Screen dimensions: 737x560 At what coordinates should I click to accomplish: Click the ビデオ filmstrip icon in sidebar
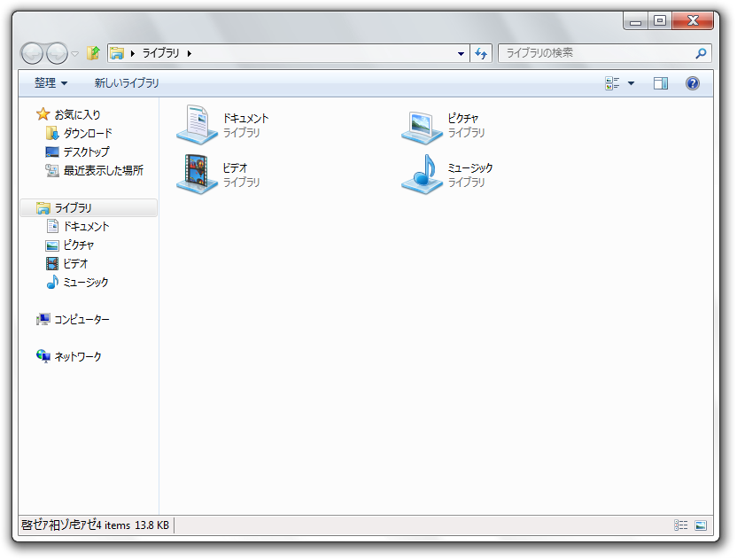pyautogui.click(x=52, y=264)
